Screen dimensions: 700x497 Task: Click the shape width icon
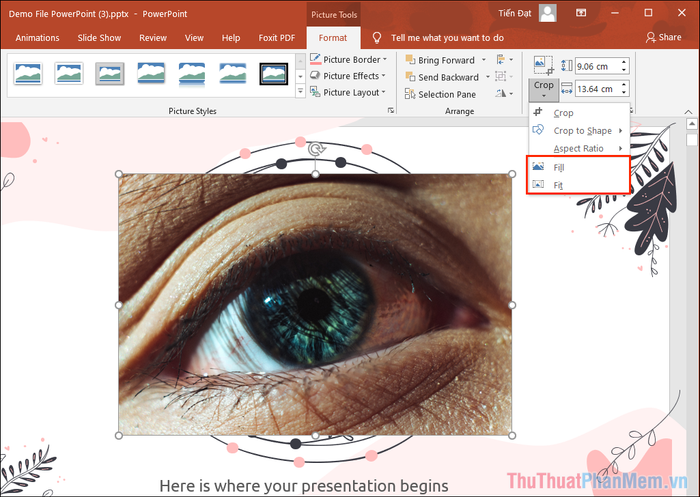click(x=567, y=88)
